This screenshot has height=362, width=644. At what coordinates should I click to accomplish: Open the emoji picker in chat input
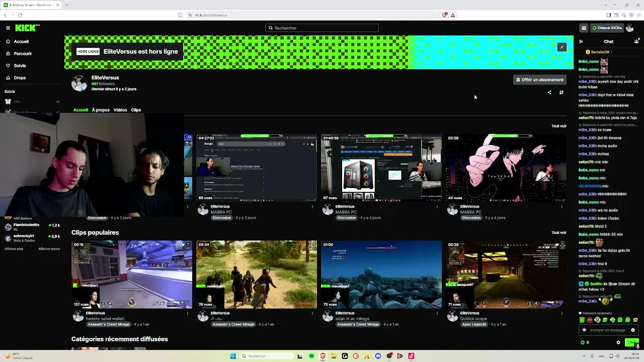pos(633,330)
